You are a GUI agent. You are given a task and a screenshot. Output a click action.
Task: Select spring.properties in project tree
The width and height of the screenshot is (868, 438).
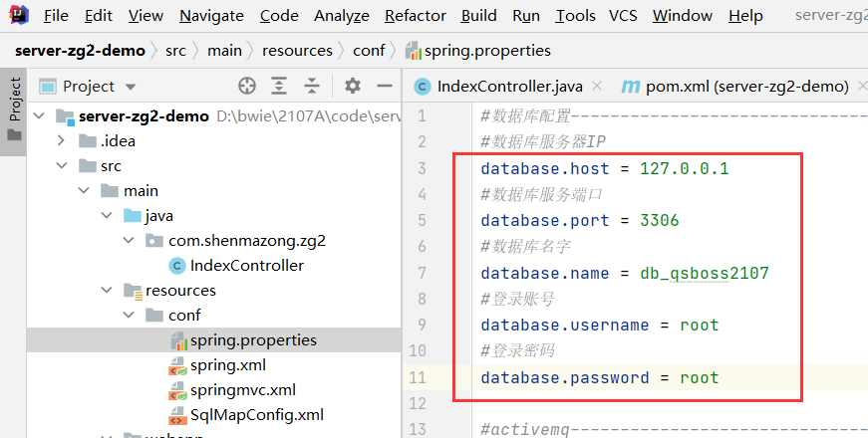(x=253, y=340)
